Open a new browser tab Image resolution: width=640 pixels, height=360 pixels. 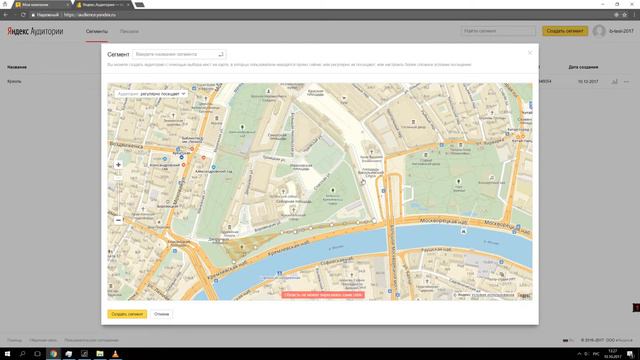139,5
